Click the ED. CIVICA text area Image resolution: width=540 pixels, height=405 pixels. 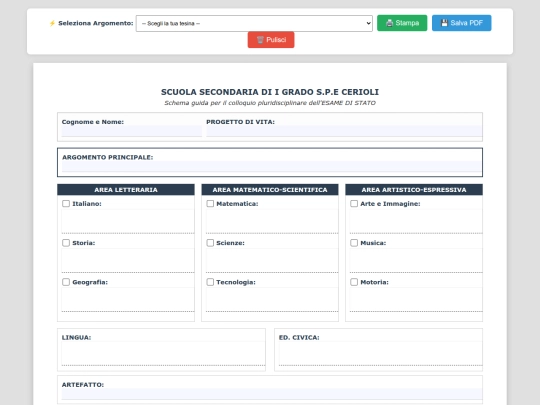point(381,354)
